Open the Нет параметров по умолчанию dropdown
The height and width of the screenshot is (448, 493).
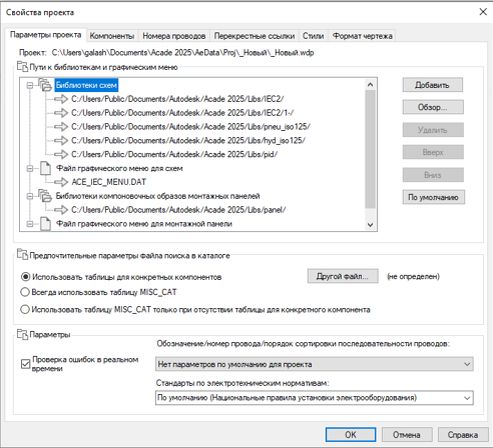click(x=314, y=364)
